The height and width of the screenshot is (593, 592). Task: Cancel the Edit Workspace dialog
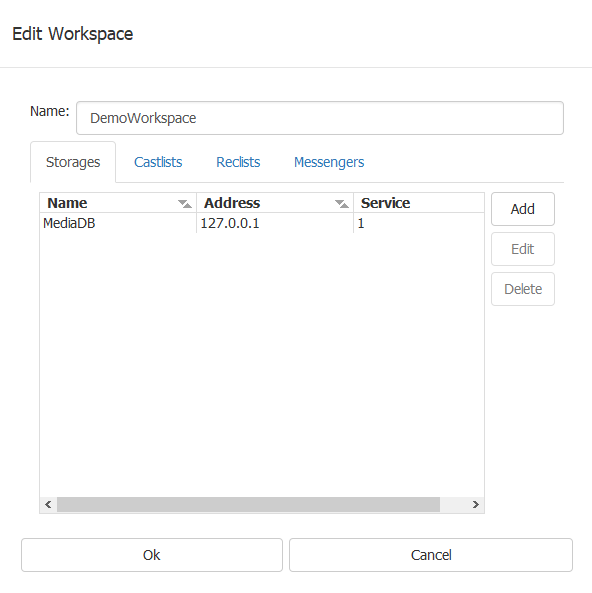coord(431,555)
